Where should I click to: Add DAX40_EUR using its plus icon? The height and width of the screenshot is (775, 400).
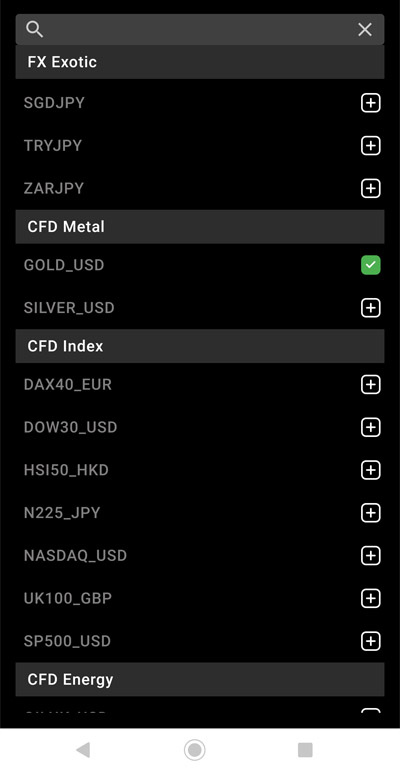coord(370,385)
